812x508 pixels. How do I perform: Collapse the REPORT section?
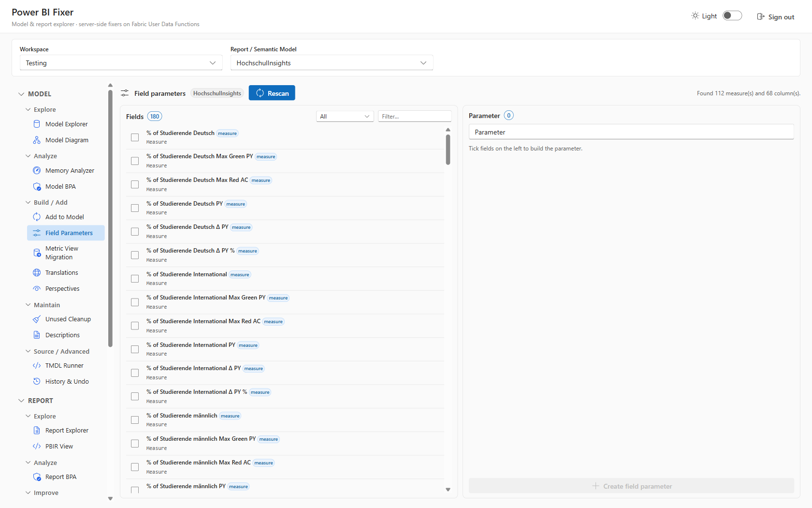(21, 401)
